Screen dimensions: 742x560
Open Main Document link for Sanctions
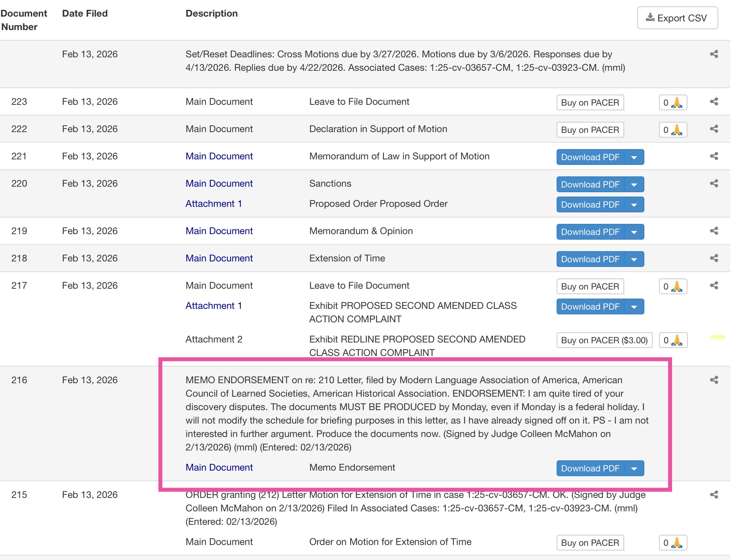pos(219,184)
